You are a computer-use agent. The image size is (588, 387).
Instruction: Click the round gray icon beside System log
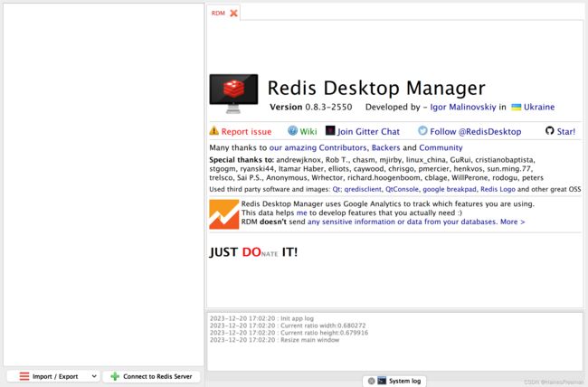(x=371, y=381)
